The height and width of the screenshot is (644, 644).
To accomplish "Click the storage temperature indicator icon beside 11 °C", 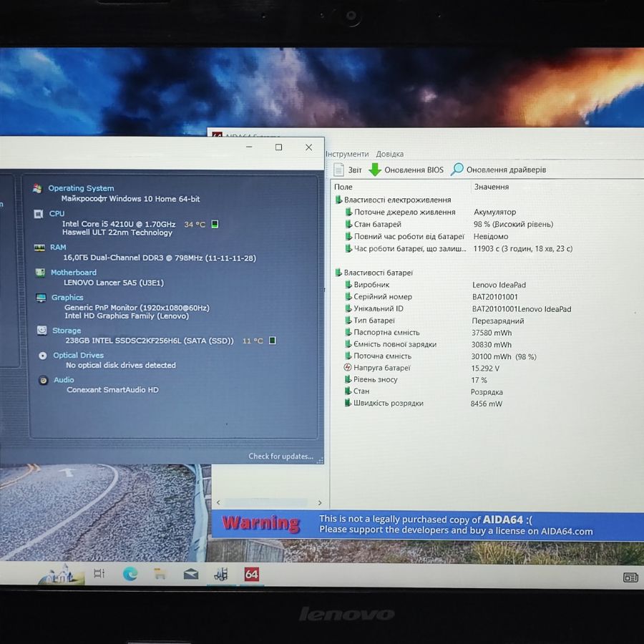I will tap(273, 341).
